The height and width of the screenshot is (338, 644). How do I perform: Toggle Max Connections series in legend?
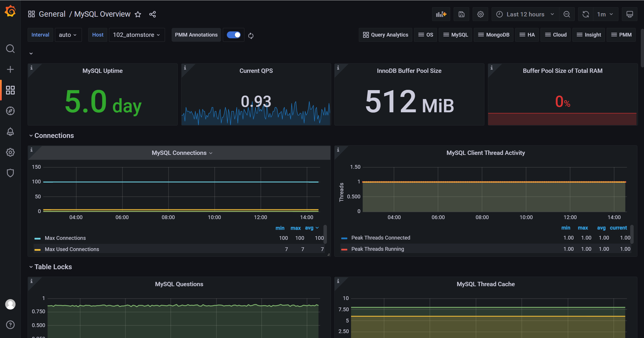click(65, 238)
